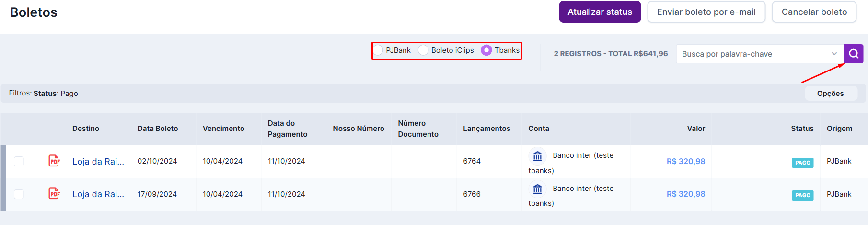The height and width of the screenshot is (225, 868).
Task: Click bank icon in lançamento 6764 row
Action: pos(537,156)
